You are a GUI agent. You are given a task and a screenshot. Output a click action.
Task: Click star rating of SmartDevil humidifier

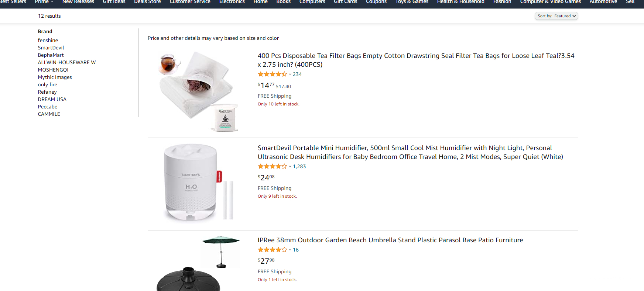pyautogui.click(x=272, y=166)
